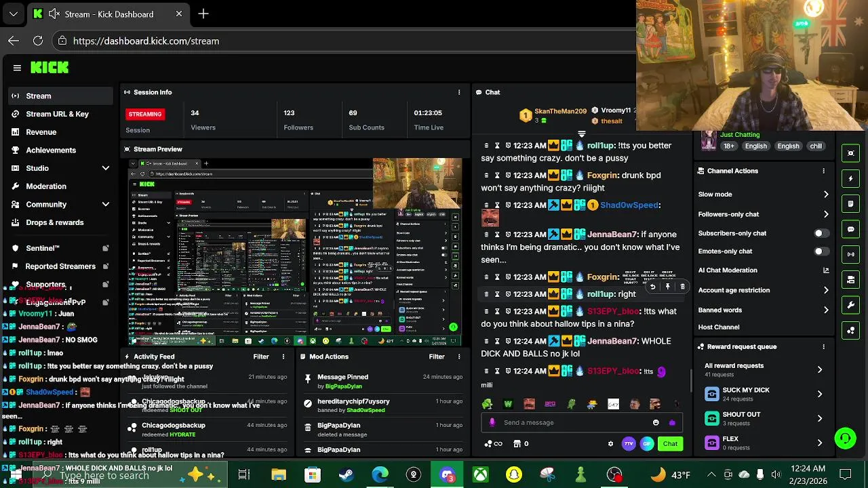Click the shop icon showing 0
The image size is (868, 488).
(521, 444)
